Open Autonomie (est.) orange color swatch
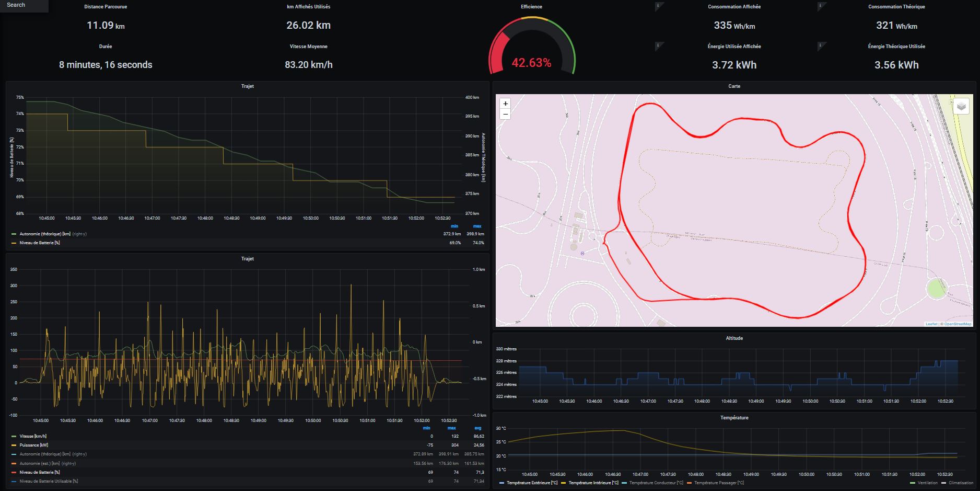Viewport: 980px width, 491px height. pos(14,463)
